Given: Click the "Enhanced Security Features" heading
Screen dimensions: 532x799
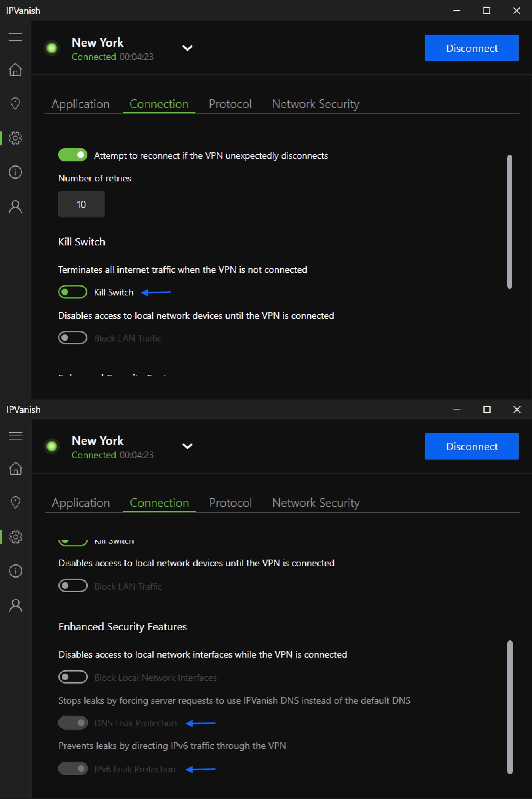Looking at the screenshot, I should pyautogui.click(x=122, y=627).
